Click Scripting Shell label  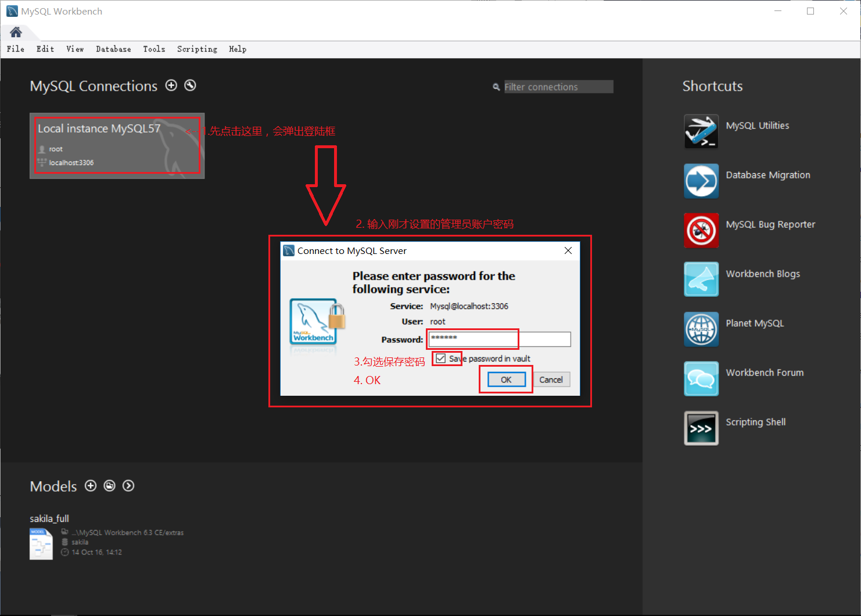[x=755, y=422]
